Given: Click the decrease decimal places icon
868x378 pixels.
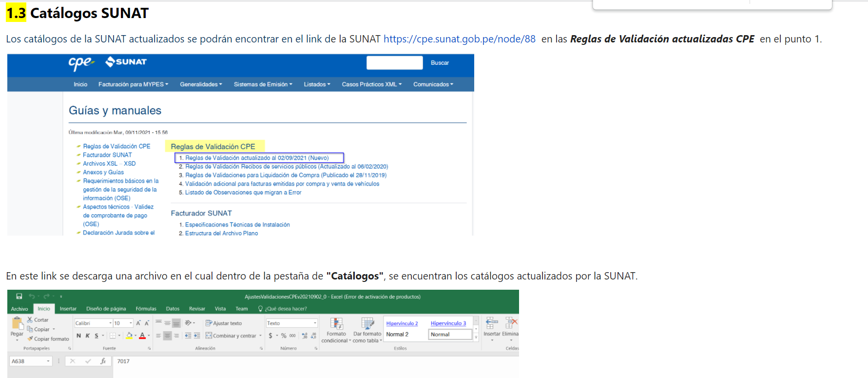Looking at the screenshot, I should [313, 336].
